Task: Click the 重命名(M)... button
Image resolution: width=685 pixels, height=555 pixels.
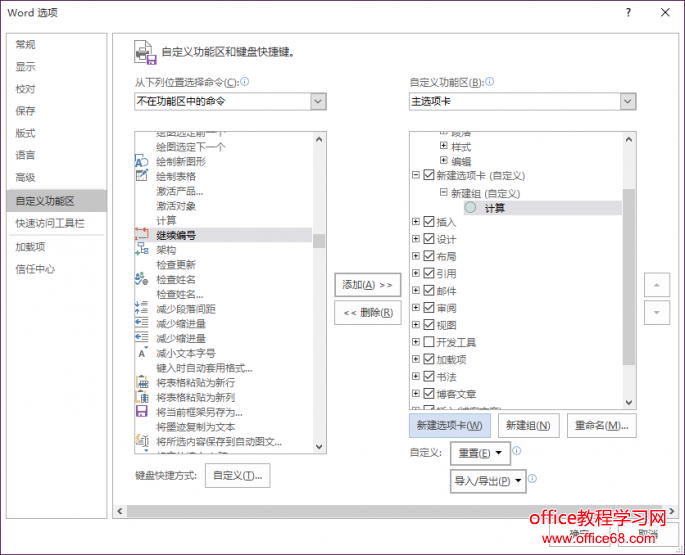Action: pos(602,425)
